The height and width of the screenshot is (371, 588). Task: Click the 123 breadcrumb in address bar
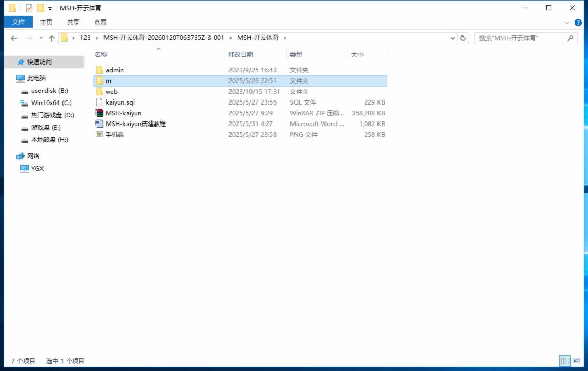(x=85, y=38)
